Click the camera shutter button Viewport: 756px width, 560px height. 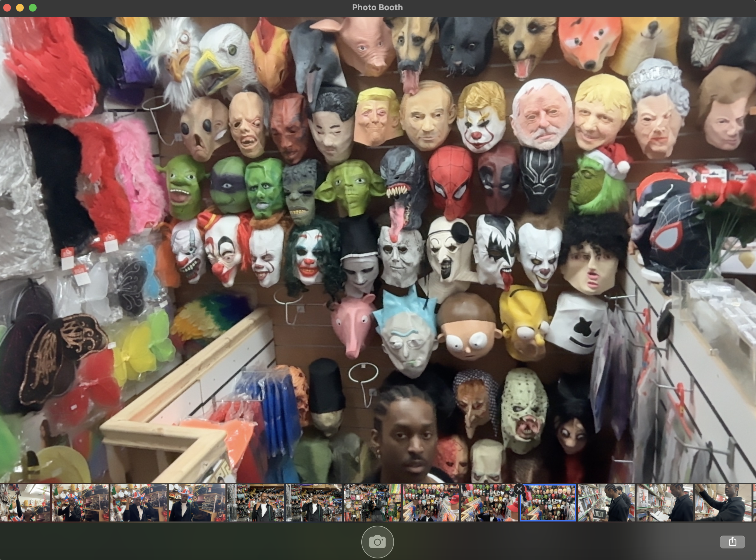[377, 541]
